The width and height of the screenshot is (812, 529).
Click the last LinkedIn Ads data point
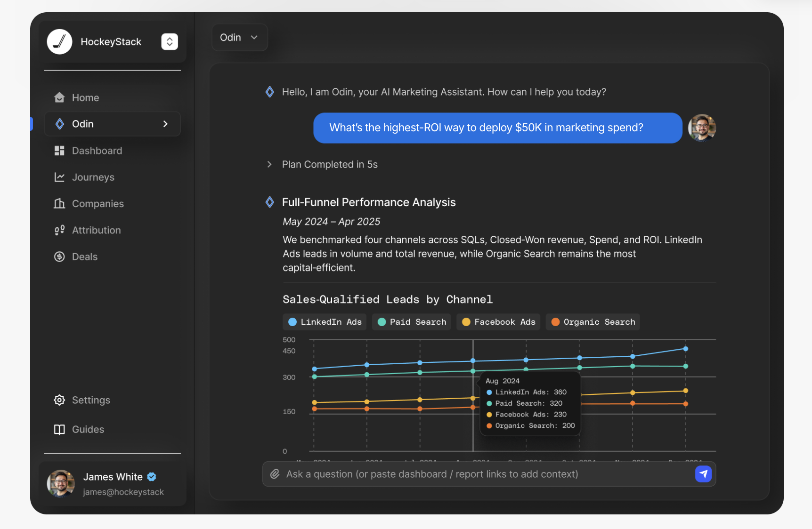[686, 349]
